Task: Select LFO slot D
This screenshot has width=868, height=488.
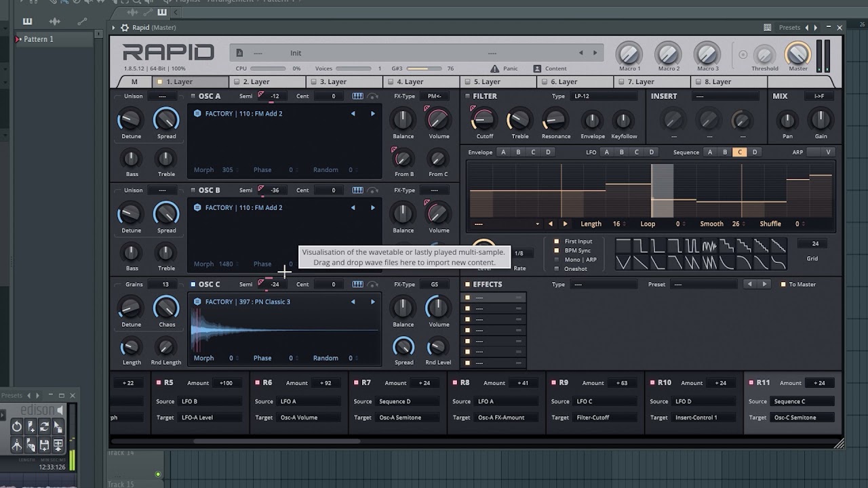Action: pos(652,152)
